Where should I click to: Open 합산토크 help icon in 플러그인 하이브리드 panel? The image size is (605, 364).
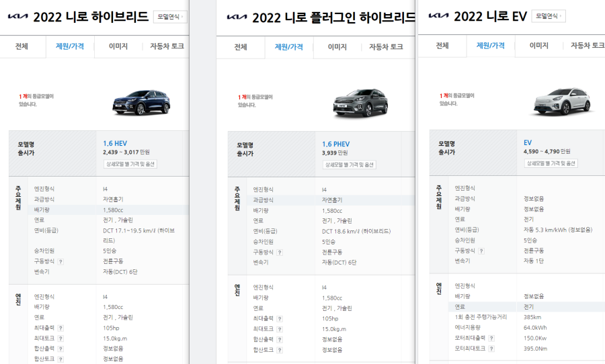pyautogui.click(x=280, y=350)
